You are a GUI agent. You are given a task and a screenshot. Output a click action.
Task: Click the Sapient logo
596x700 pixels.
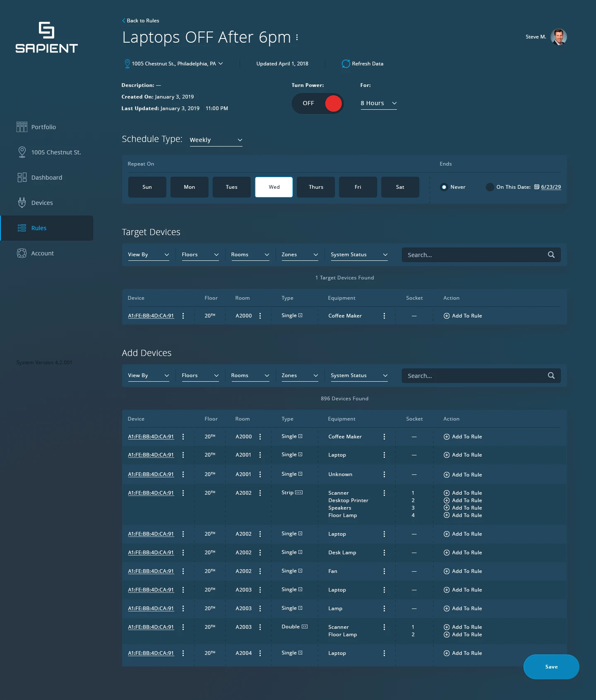click(x=46, y=37)
